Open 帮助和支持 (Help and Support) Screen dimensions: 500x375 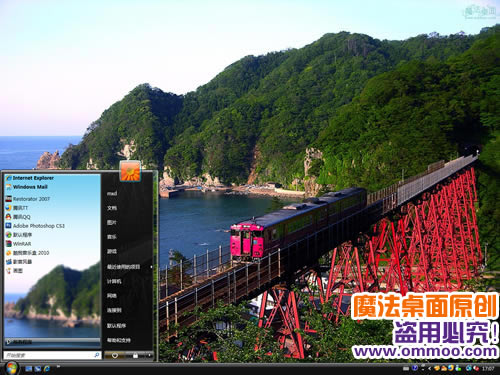pyautogui.click(x=119, y=340)
